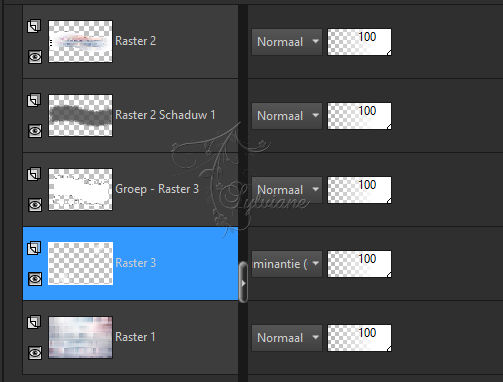Open blend mode dropdown for Raster 2 Schaduw 1
This screenshot has height=382, width=503.
287,116
